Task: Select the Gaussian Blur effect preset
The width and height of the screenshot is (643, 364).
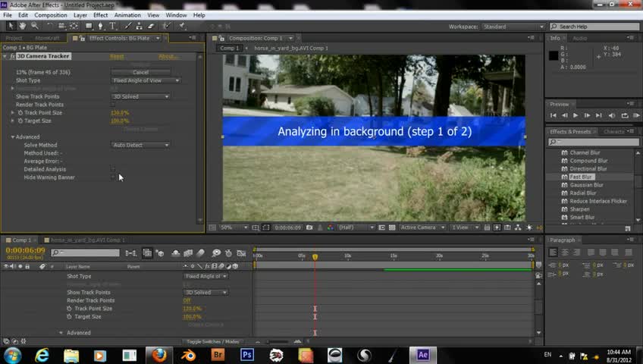Action: click(x=586, y=185)
